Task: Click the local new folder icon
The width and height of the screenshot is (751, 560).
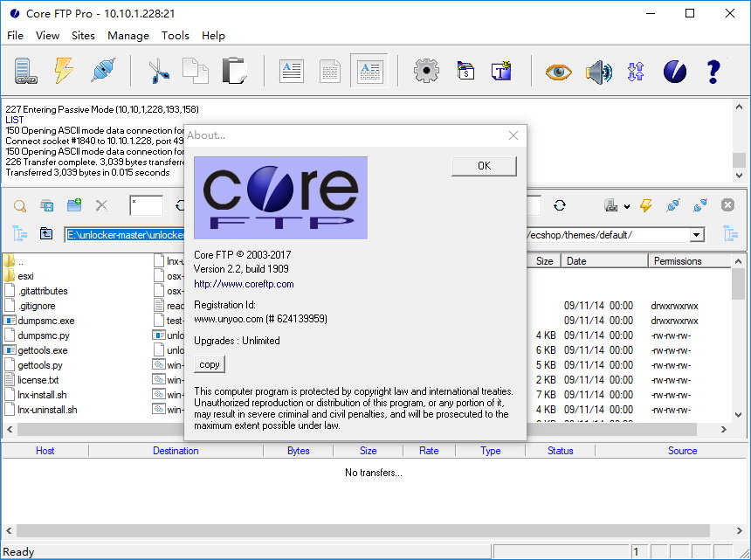Action: (x=74, y=205)
